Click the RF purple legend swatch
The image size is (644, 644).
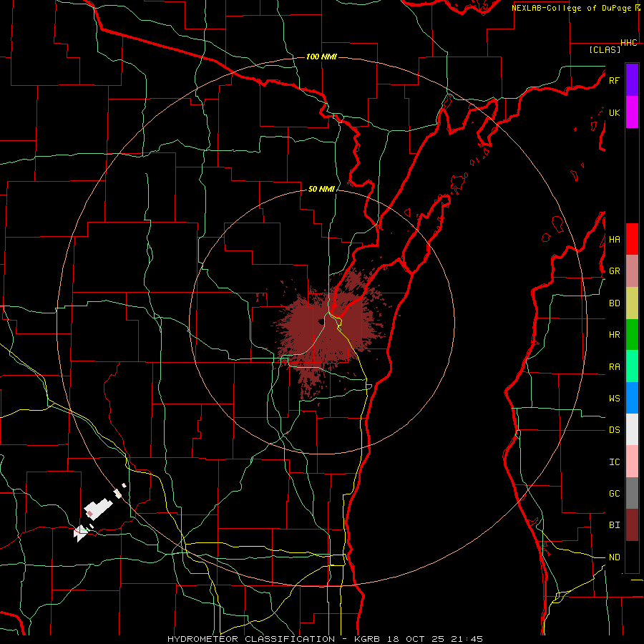(632, 80)
